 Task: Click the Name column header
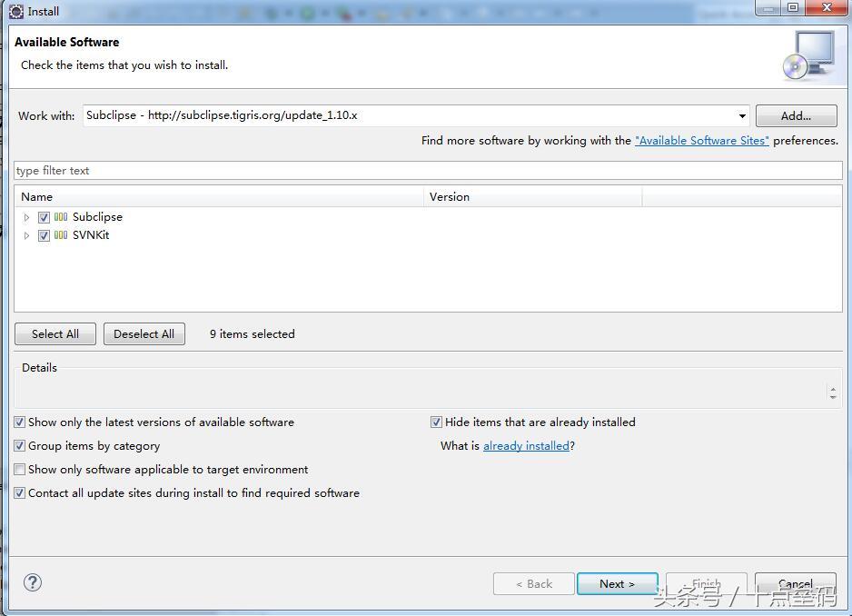point(219,197)
